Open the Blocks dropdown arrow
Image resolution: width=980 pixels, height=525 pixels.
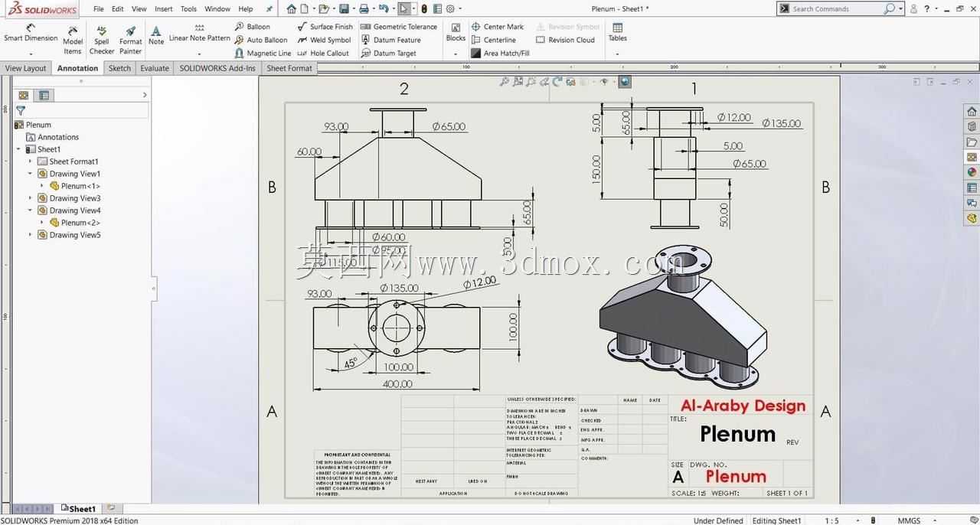[x=456, y=54]
